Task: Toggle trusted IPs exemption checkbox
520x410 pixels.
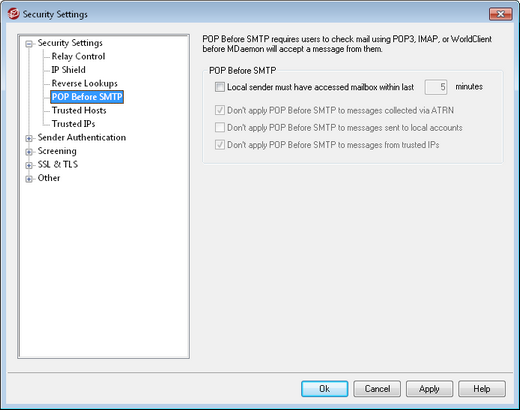Action: [x=220, y=145]
